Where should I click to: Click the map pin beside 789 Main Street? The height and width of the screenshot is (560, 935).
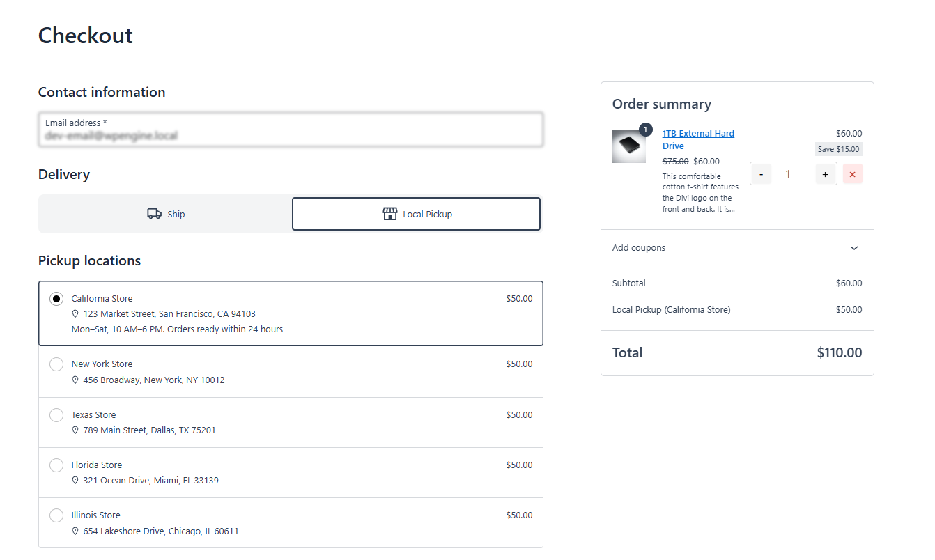pyautogui.click(x=75, y=430)
